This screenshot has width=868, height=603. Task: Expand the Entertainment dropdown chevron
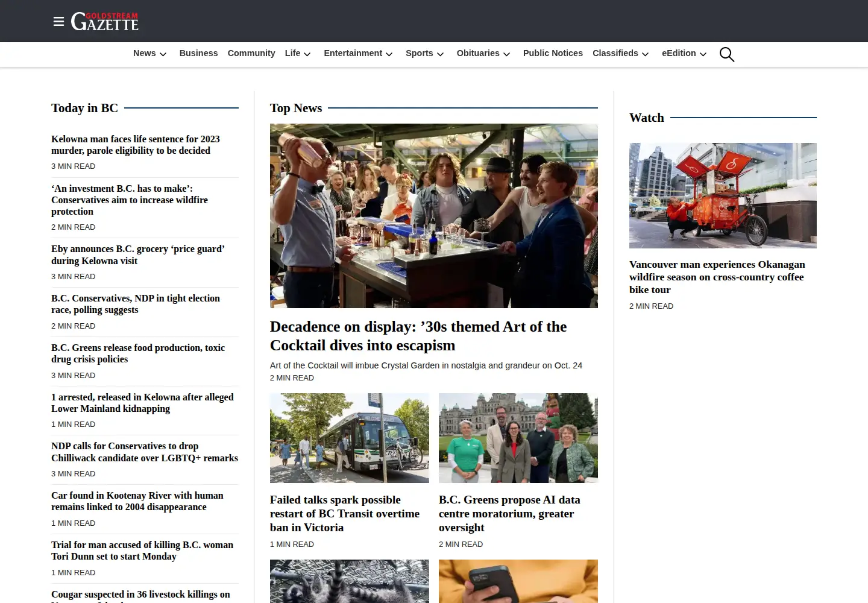point(389,54)
